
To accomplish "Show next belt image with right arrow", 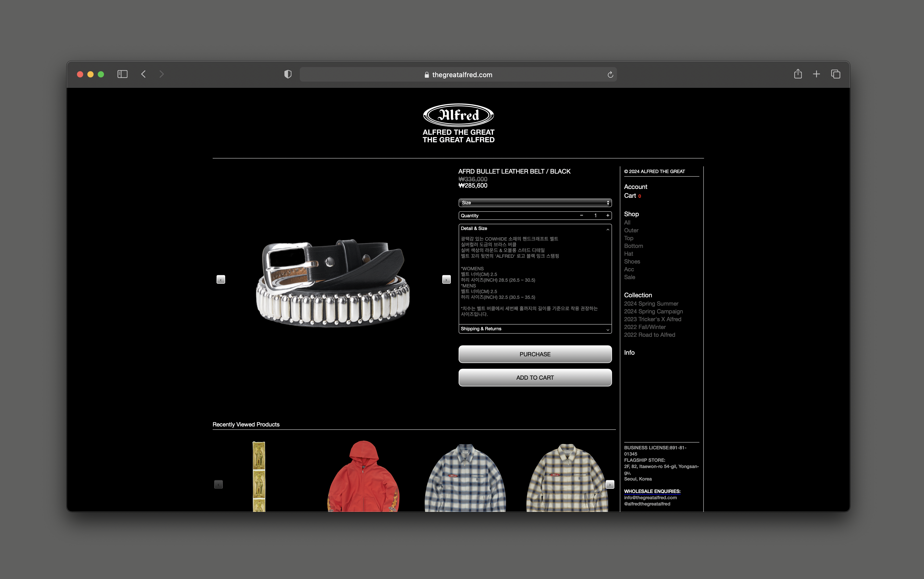I will 446,280.
